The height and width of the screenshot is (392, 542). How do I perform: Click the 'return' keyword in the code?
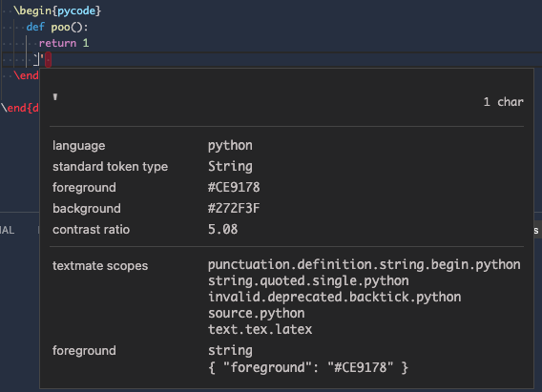point(57,43)
